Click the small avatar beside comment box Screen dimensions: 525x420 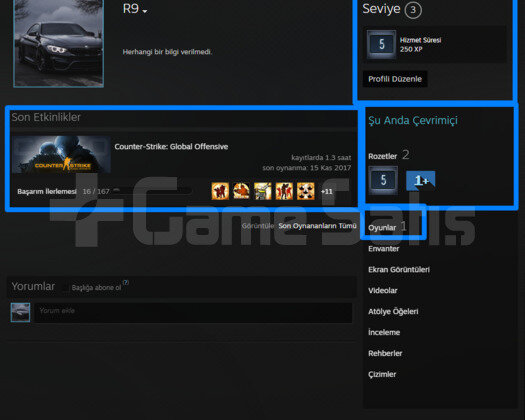[x=20, y=312]
